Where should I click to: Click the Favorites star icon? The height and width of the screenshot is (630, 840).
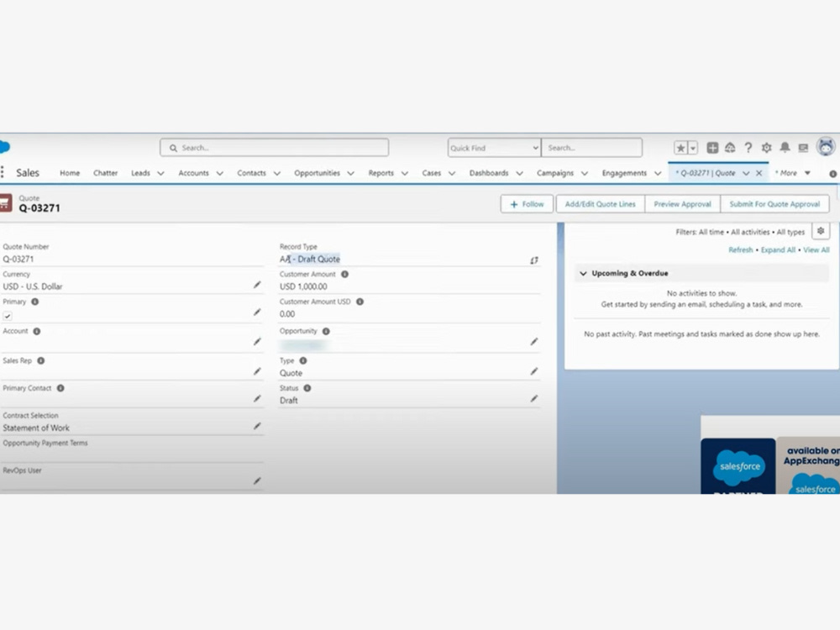(680, 148)
